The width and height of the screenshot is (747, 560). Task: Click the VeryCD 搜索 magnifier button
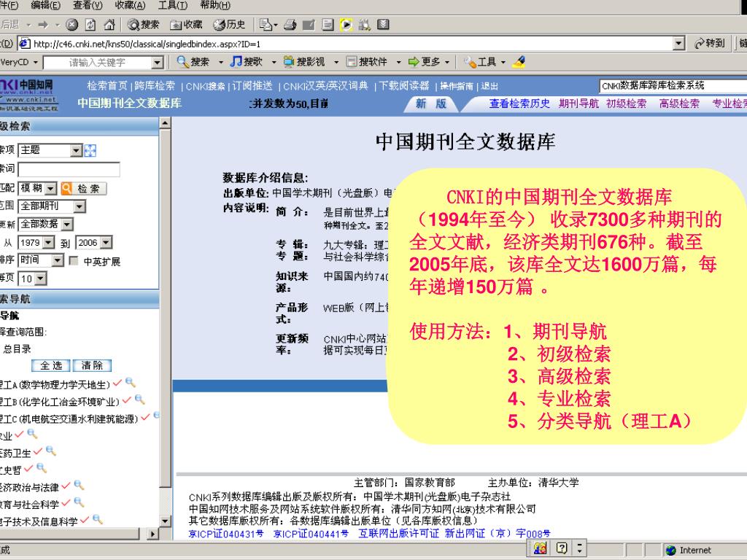[x=193, y=62]
